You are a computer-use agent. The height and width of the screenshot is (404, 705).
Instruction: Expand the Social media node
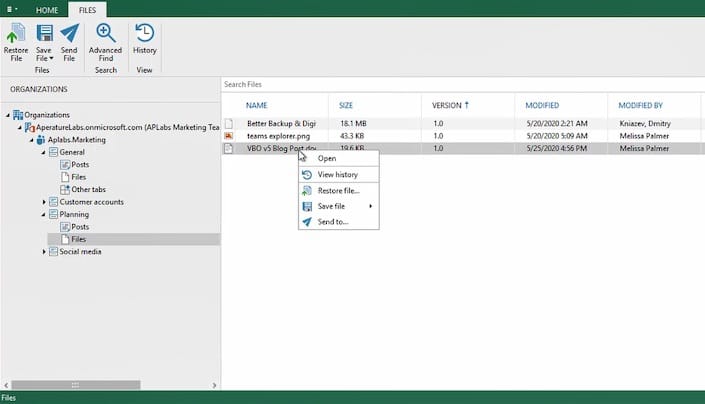tap(43, 252)
